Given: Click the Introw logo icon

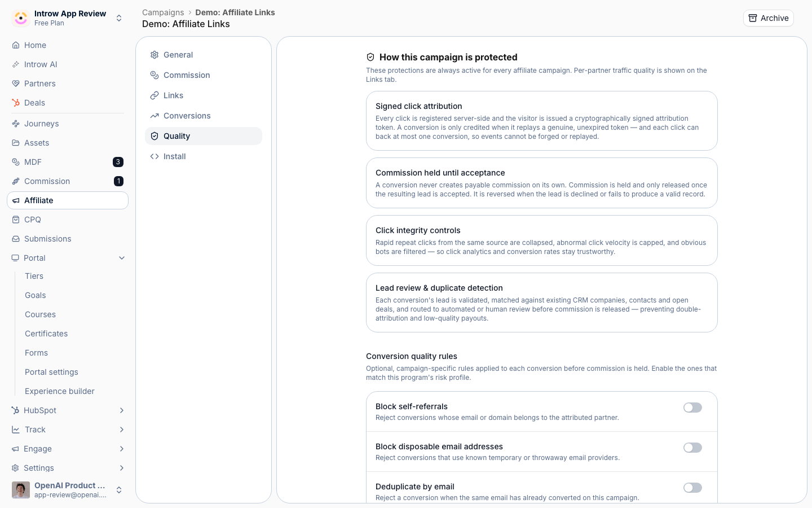Looking at the screenshot, I should click(x=21, y=18).
